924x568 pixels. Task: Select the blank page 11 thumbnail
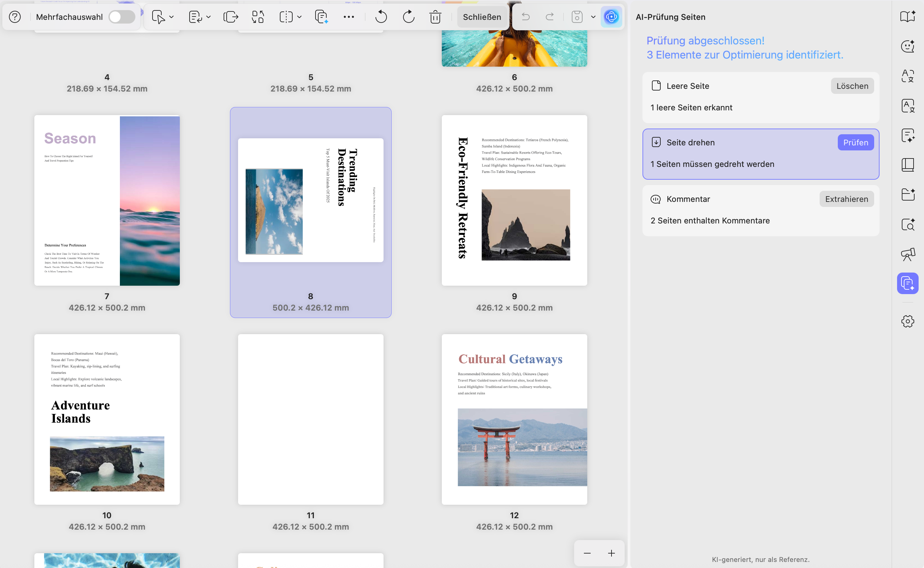coord(310,419)
